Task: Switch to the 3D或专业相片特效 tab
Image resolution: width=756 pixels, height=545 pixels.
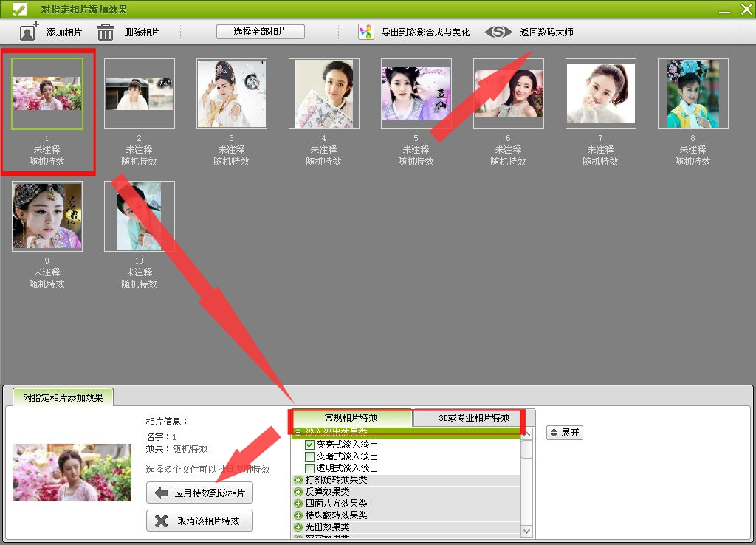Action: (474, 418)
